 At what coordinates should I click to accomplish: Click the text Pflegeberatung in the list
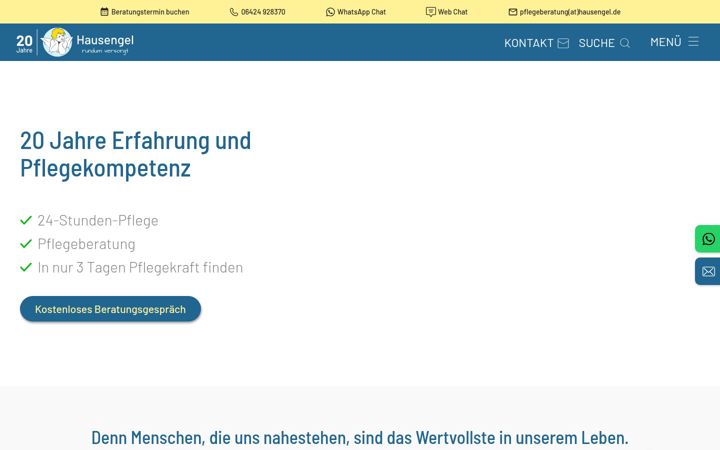point(86,244)
